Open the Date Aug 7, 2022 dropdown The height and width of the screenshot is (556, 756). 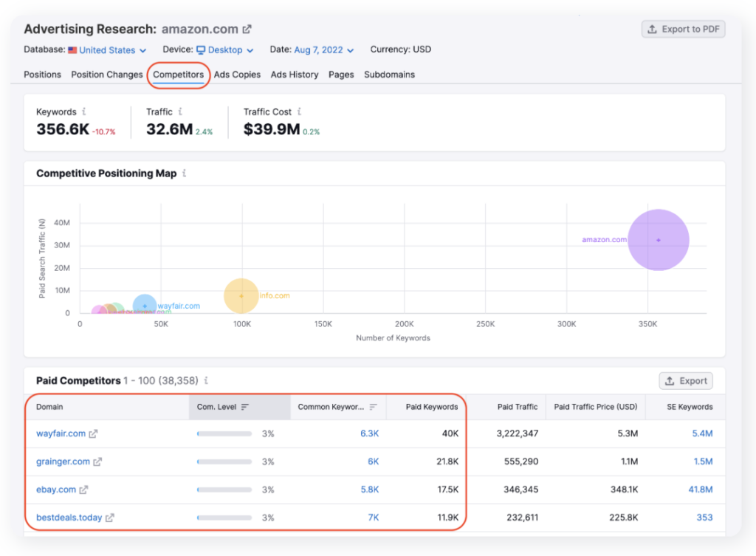[x=324, y=50]
